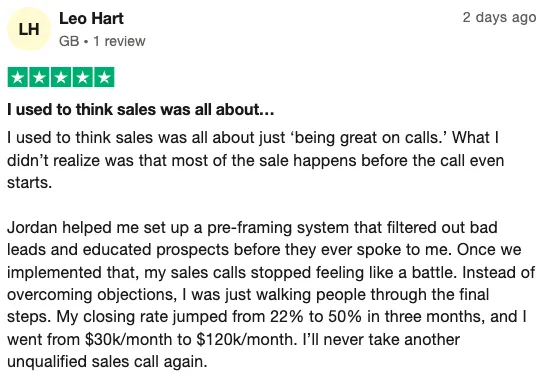The image size is (542, 388).
Task: Open the bold review title heading
Action: pos(140,110)
